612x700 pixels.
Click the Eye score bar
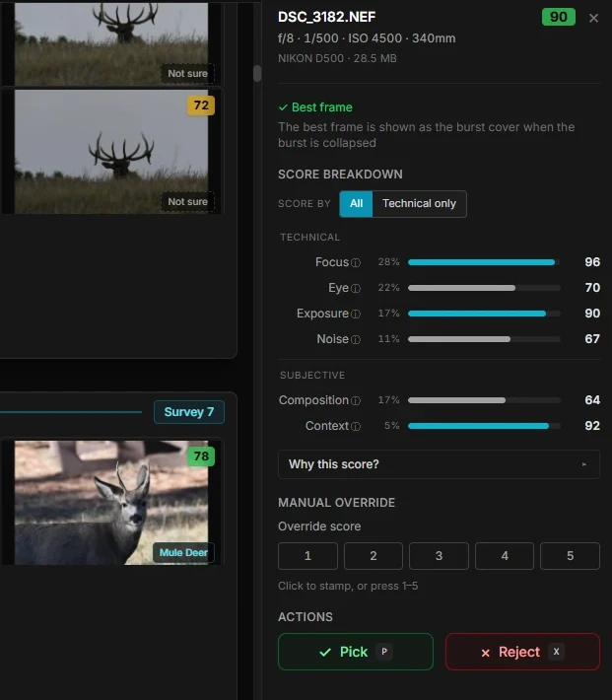(x=484, y=288)
